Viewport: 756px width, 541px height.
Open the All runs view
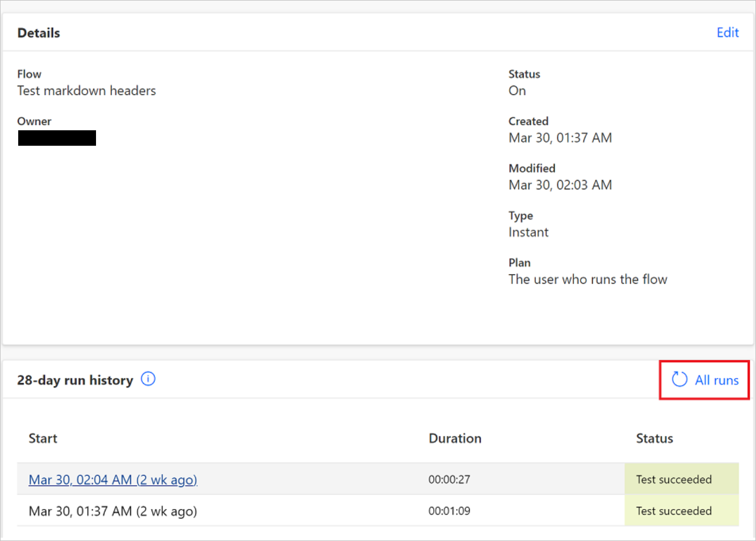click(717, 380)
